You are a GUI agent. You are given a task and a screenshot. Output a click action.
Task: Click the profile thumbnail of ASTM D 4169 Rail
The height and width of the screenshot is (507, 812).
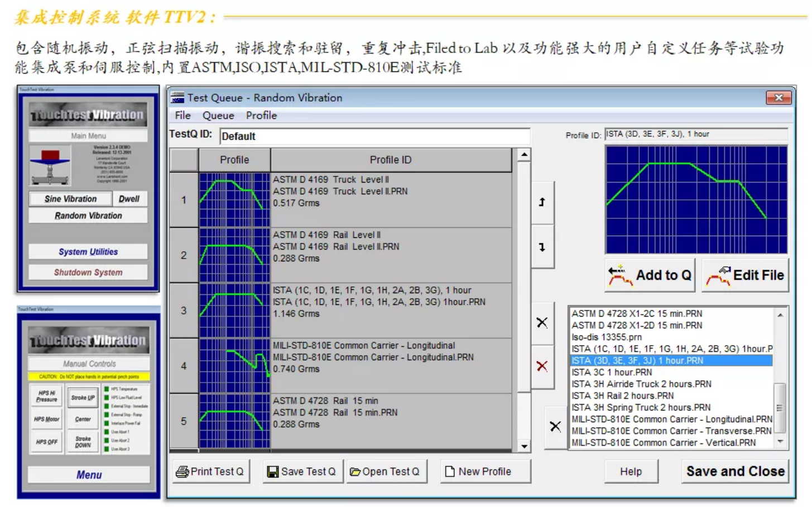point(234,255)
